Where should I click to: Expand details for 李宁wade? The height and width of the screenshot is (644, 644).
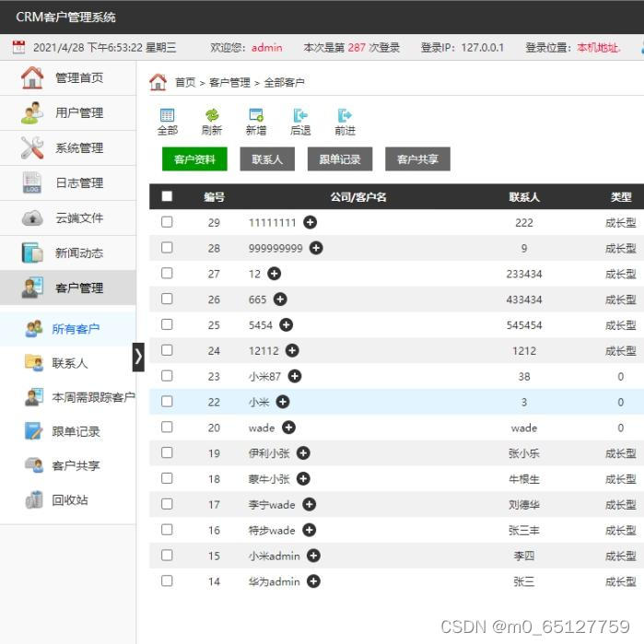click(309, 504)
